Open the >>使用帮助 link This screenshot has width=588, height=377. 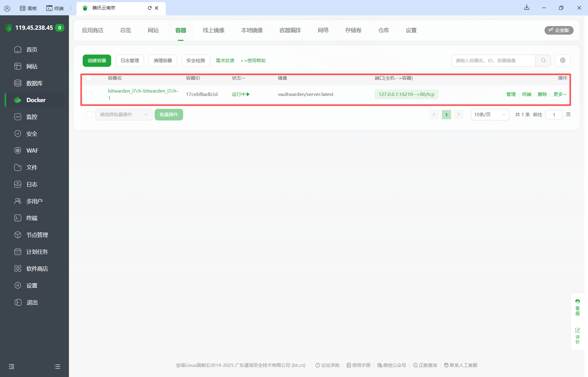click(253, 61)
